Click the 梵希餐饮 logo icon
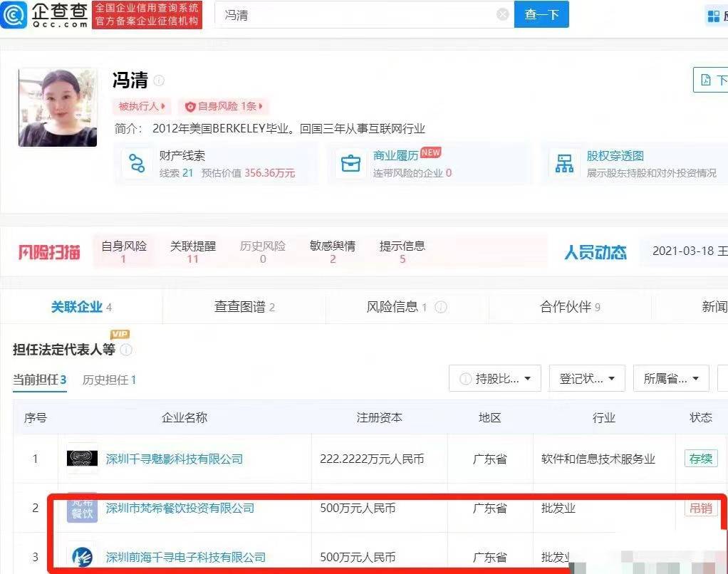Screen dimensions: 728x574 pyautogui.click(x=82, y=508)
